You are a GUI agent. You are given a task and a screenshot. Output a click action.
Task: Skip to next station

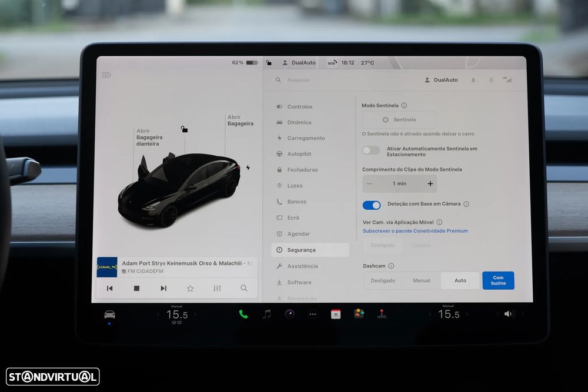point(163,288)
